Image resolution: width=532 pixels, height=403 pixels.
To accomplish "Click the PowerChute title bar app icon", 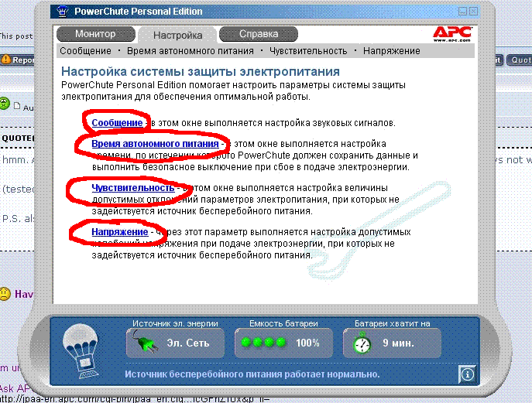I will 62,12.
